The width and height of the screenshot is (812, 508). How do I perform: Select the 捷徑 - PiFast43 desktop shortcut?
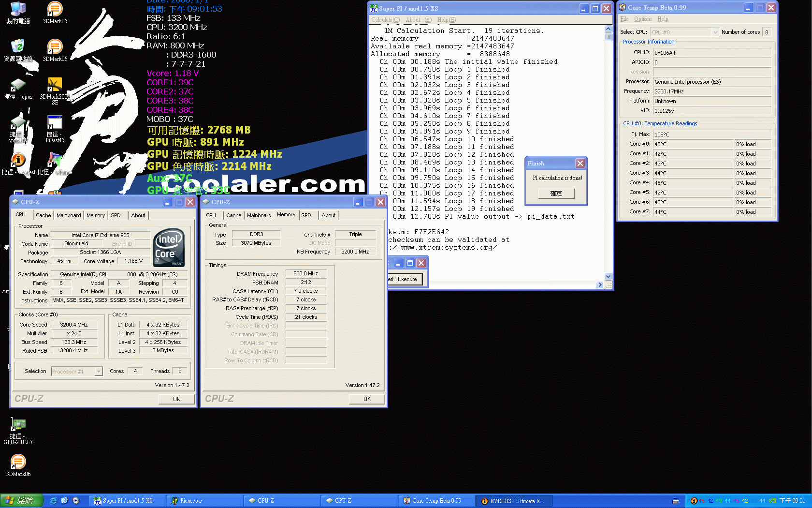pyautogui.click(x=55, y=129)
